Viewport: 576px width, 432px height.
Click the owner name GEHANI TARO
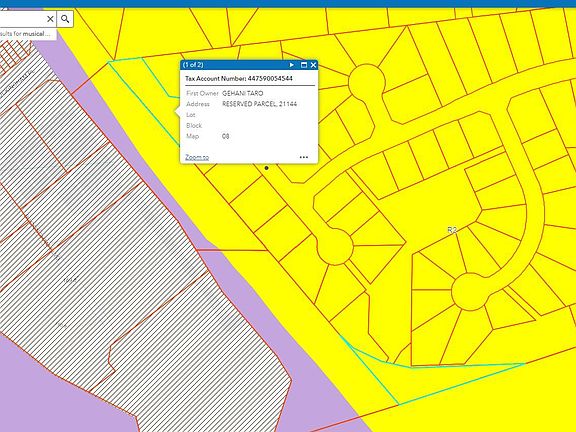242,93
